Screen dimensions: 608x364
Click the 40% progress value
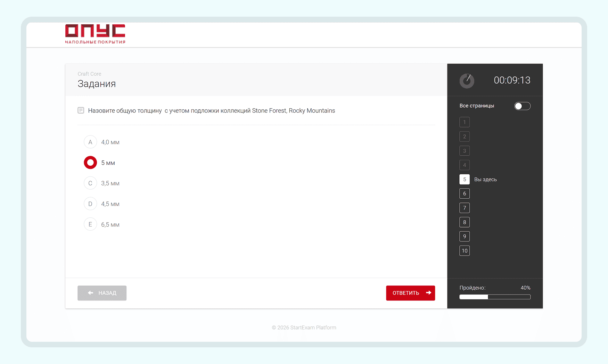(x=525, y=288)
